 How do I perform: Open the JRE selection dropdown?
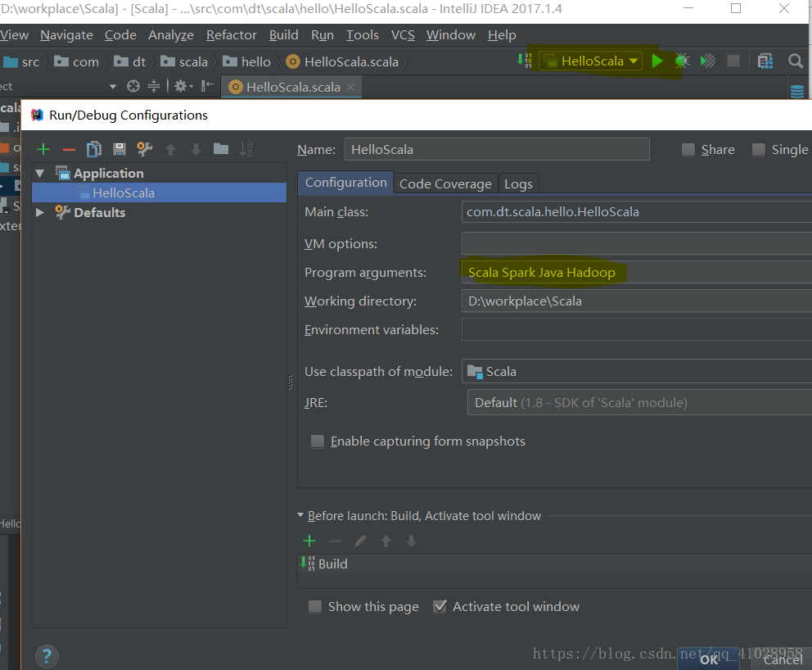coord(640,403)
